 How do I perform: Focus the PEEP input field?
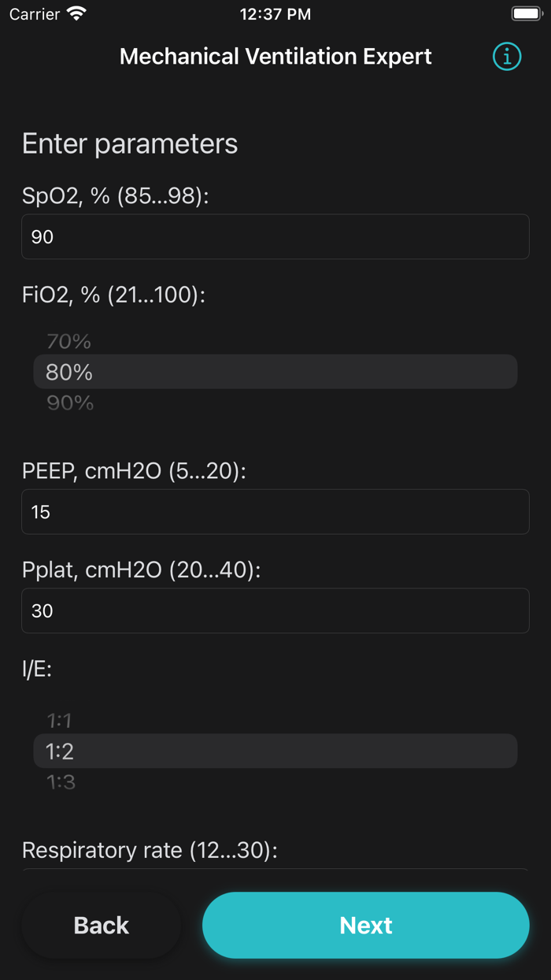(275, 512)
